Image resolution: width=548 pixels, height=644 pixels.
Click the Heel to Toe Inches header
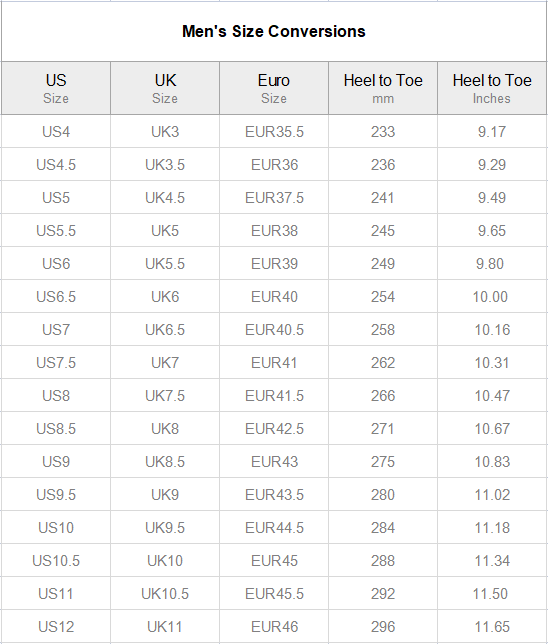pyautogui.click(x=492, y=88)
